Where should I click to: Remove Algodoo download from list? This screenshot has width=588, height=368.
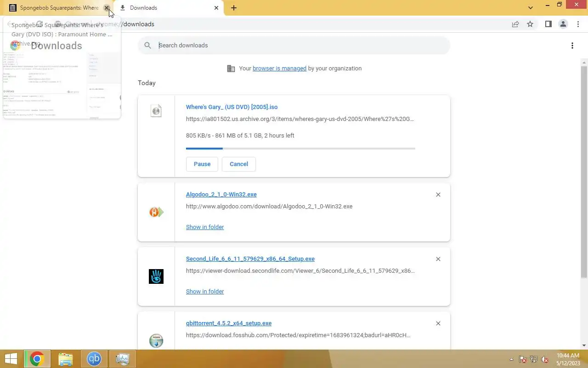(x=438, y=195)
